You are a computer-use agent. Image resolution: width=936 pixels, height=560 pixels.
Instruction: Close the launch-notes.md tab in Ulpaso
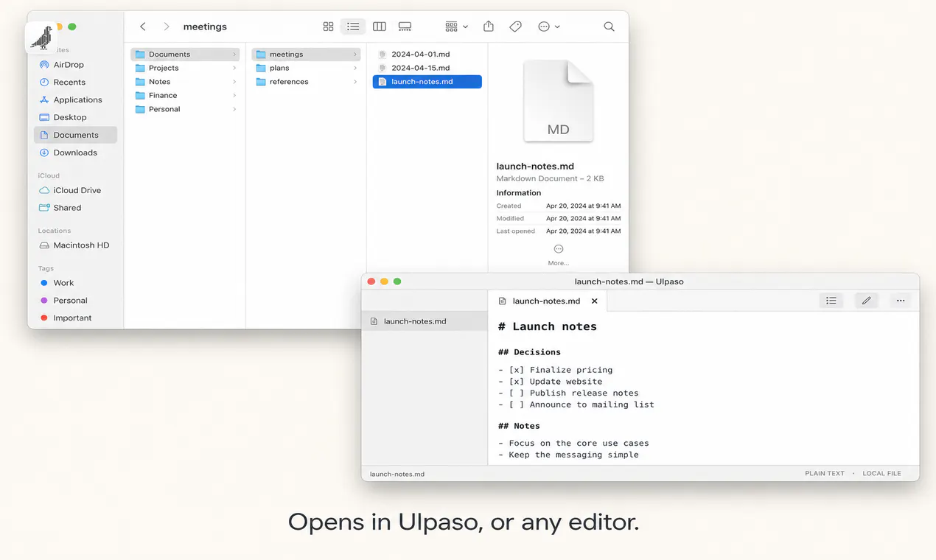click(x=594, y=301)
